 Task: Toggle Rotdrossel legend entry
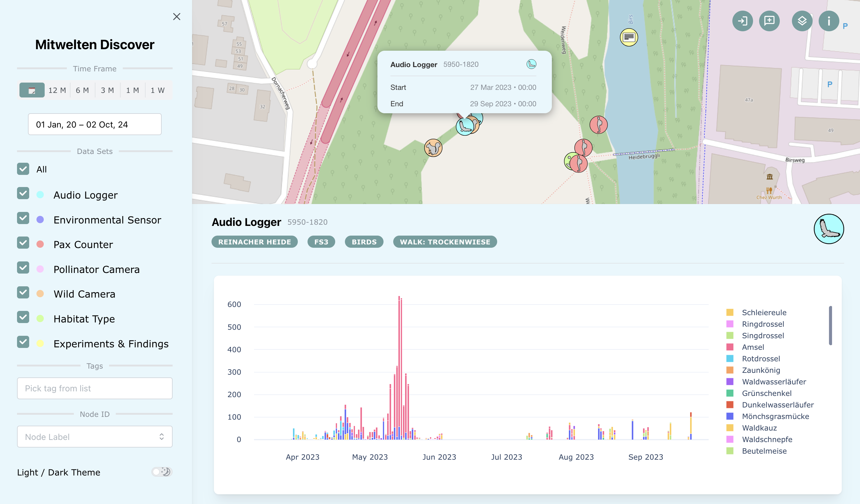click(x=753, y=359)
